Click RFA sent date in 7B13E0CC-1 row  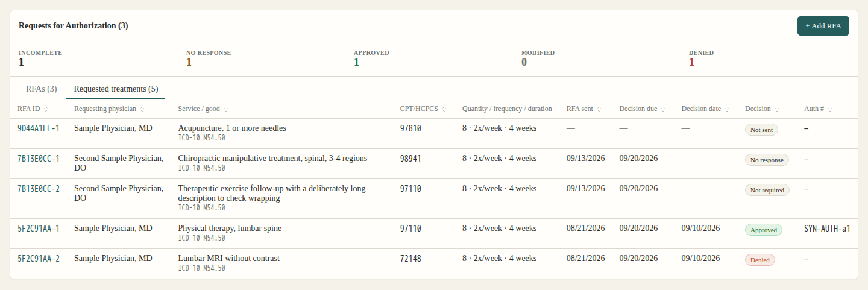coord(586,159)
